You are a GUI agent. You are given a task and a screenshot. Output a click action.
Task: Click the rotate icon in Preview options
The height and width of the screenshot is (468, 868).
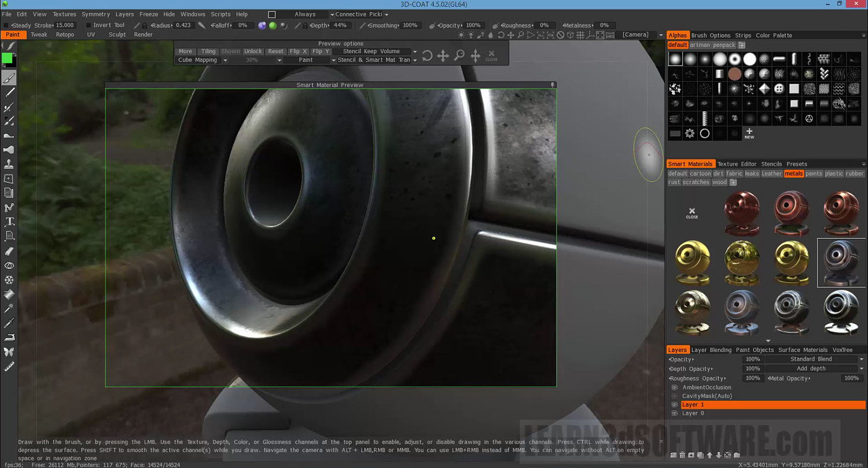427,56
